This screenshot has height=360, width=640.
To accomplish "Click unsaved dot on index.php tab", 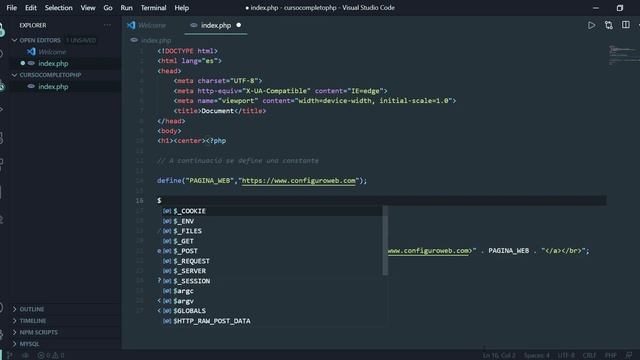I will pyautogui.click(x=239, y=25).
